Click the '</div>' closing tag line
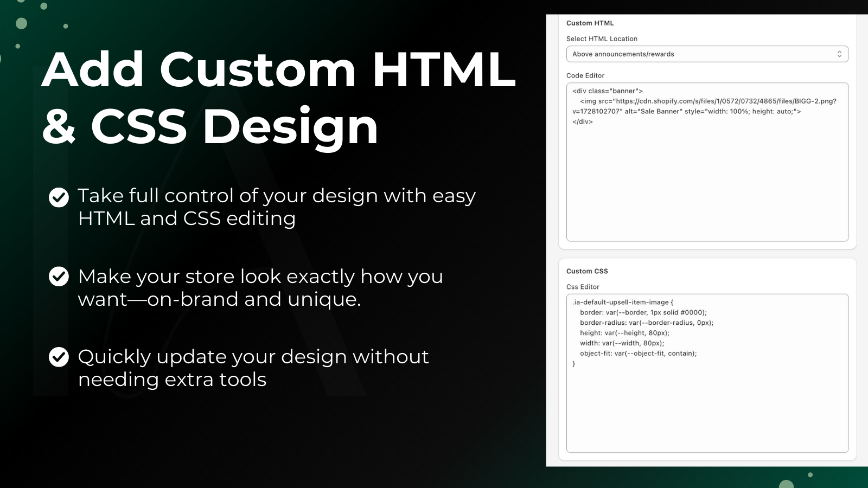The height and width of the screenshot is (488, 868). [583, 121]
